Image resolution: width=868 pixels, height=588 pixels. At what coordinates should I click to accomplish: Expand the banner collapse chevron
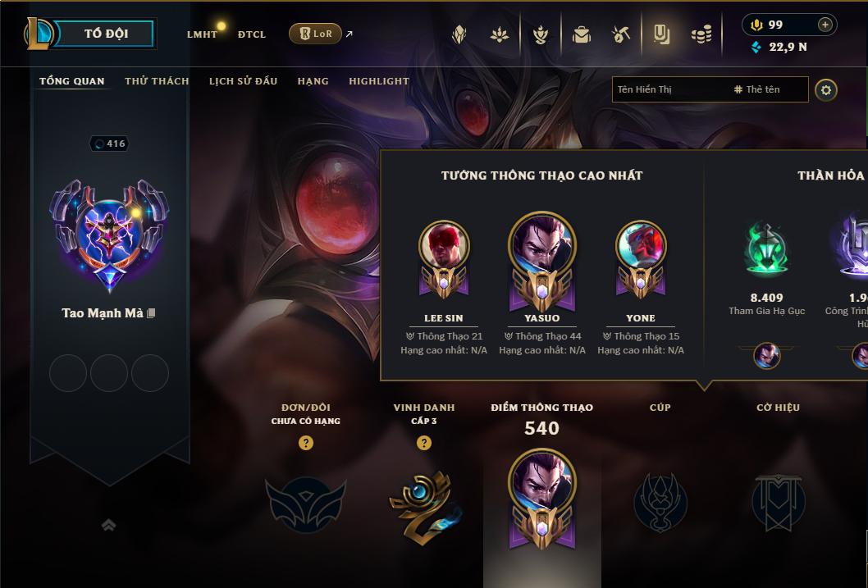coord(108,525)
